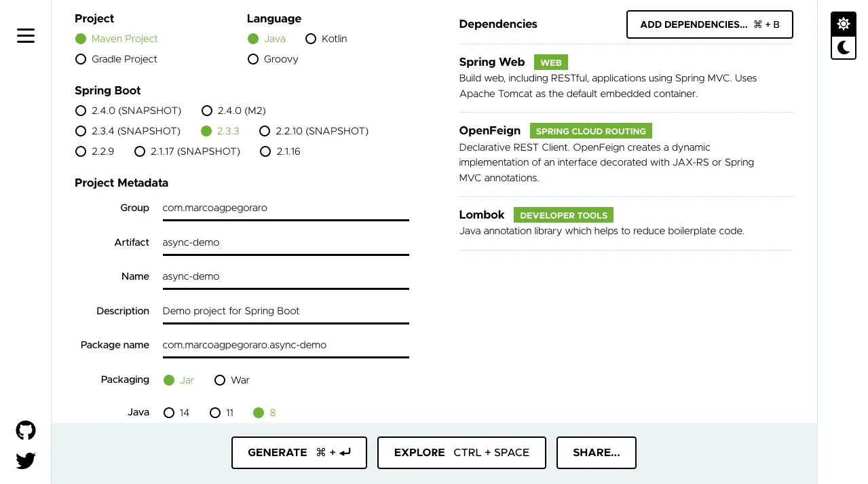Switch to dark theme moon icon
Image resolution: width=868 pixels, height=484 pixels.
pyautogui.click(x=843, y=48)
